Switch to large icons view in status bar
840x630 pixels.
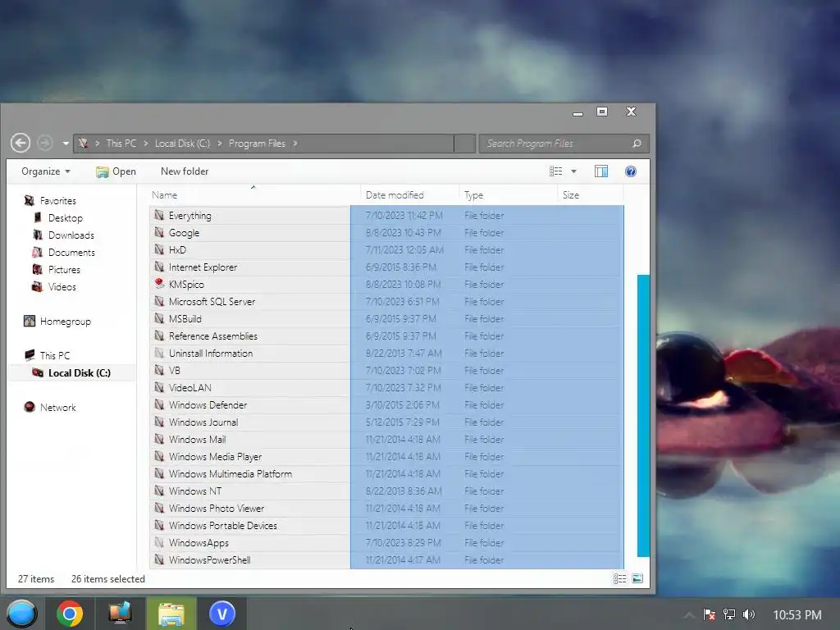tap(637, 578)
